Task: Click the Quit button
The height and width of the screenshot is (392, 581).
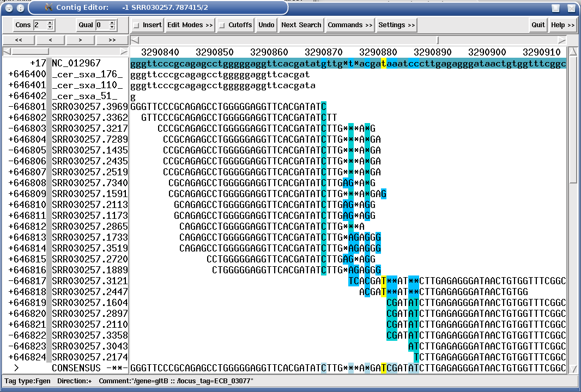Action: click(x=538, y=25)
